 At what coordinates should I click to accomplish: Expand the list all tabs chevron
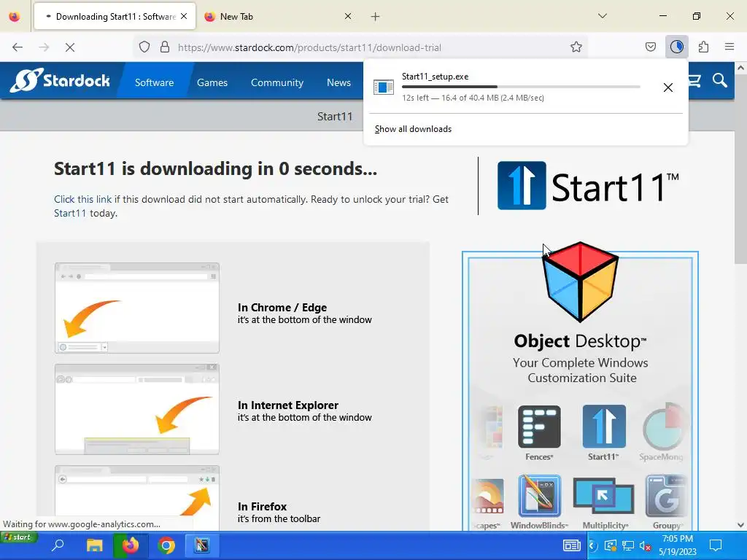point(602,16)
